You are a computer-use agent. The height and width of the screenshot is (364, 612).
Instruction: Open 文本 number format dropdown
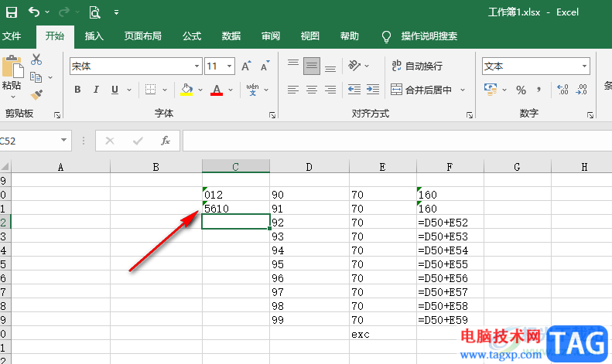584,66
